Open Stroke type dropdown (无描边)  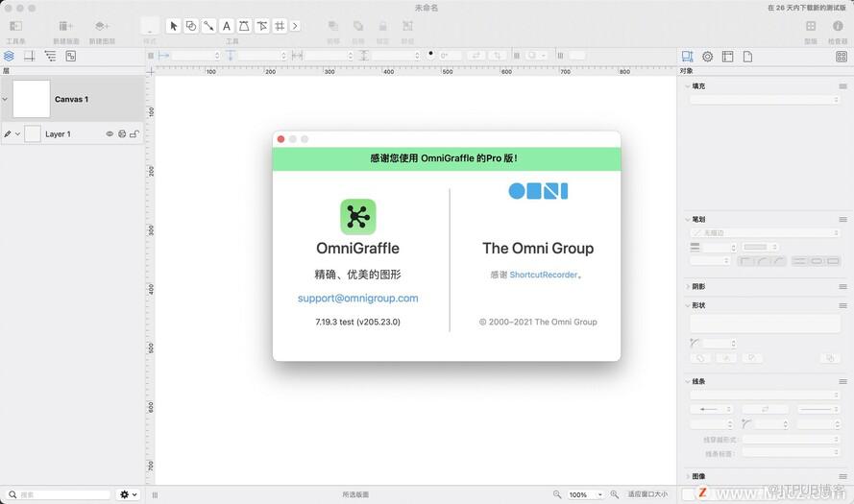click(765, 233)
